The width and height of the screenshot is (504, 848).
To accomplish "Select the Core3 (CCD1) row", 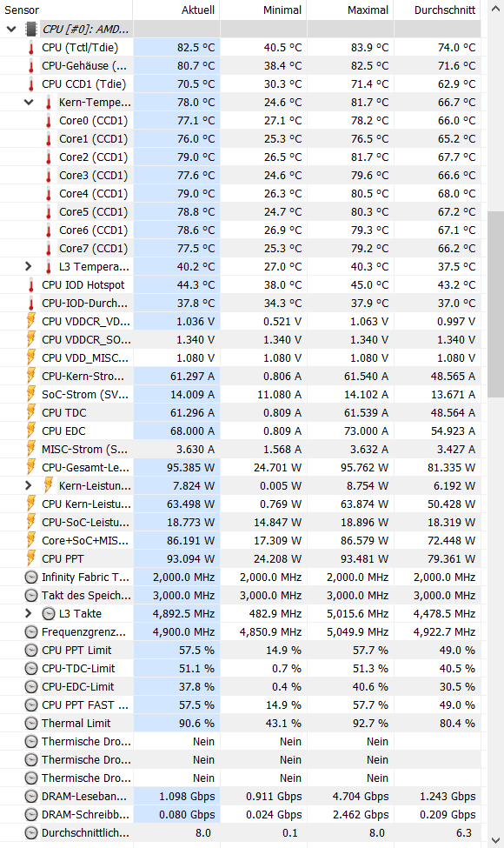I will pyautogui.click(x=240, y=175).
